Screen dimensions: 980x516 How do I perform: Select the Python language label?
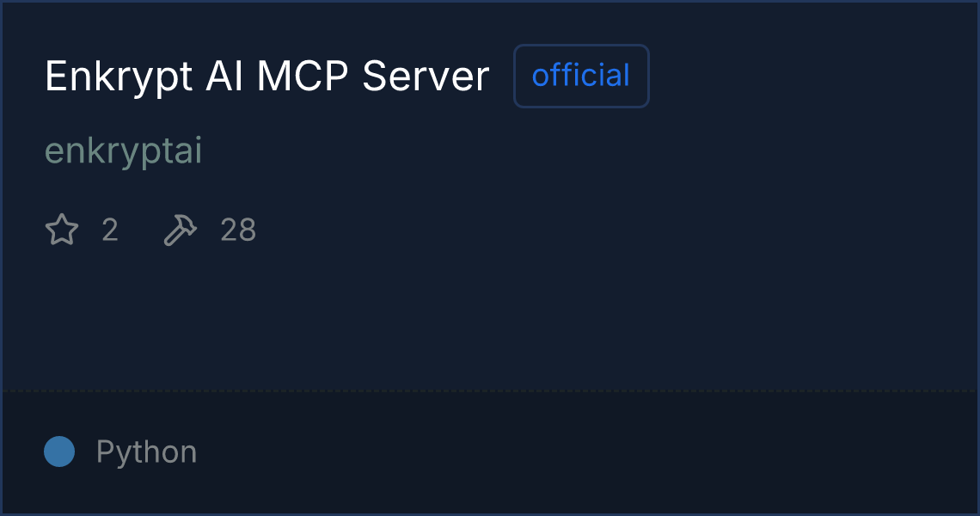146,451
